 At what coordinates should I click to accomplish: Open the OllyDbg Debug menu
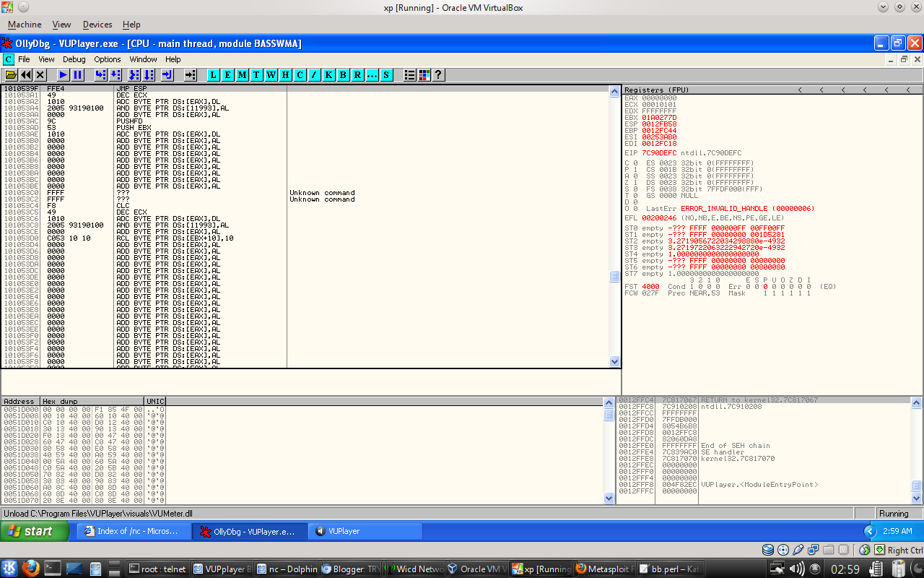pos(74,59)
